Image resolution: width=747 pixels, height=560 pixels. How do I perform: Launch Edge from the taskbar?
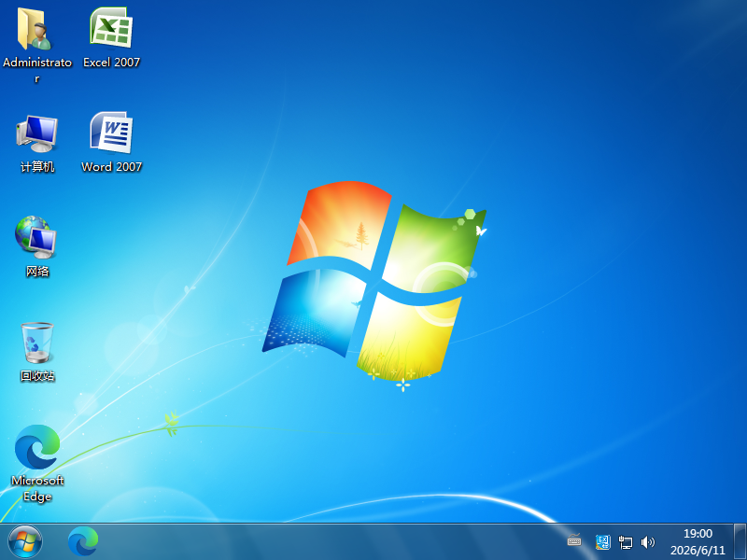(83, 542)
